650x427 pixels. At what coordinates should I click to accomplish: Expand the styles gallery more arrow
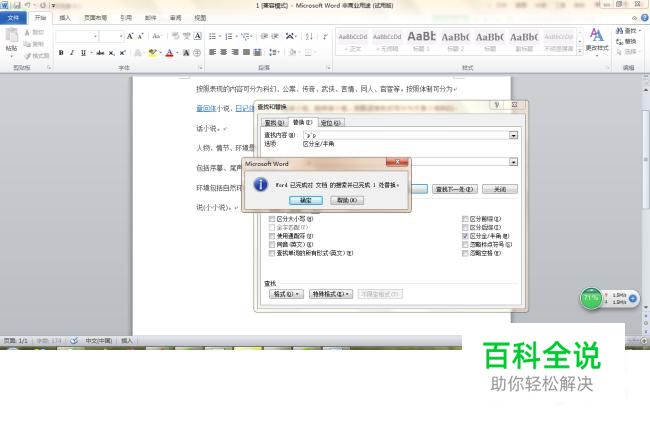click(x=580, y=51)
